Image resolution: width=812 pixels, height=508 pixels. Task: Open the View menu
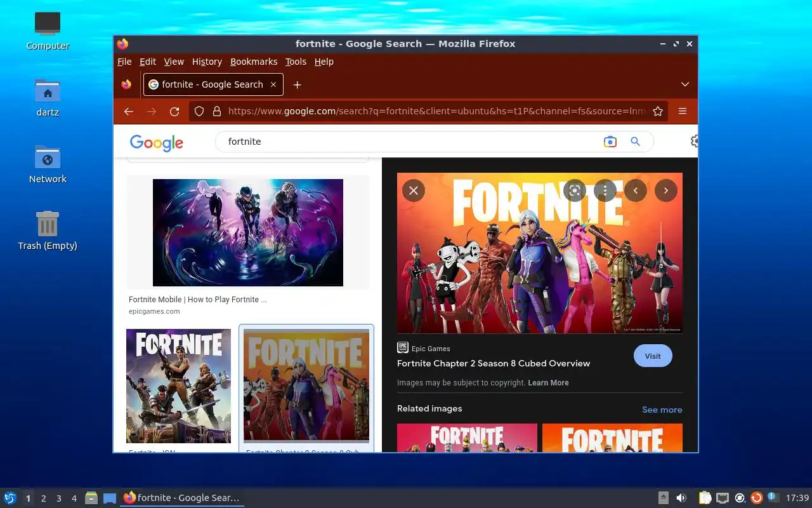[x=174, y=62]
